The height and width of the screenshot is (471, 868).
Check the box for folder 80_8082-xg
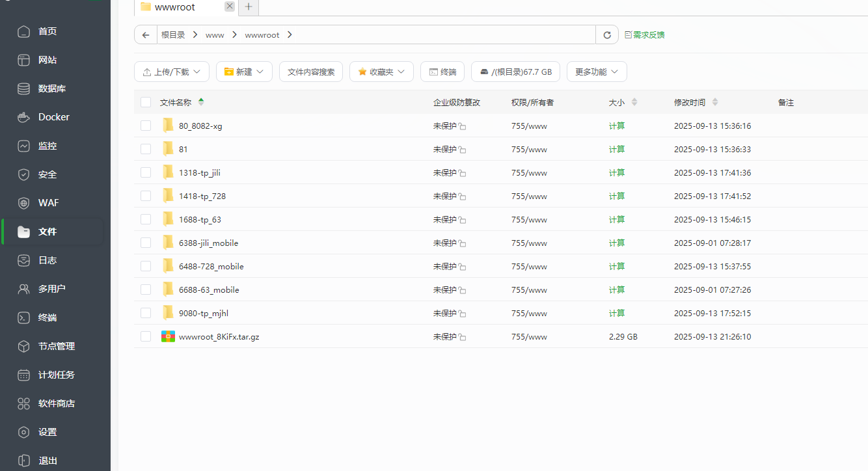tap(146, 126)
